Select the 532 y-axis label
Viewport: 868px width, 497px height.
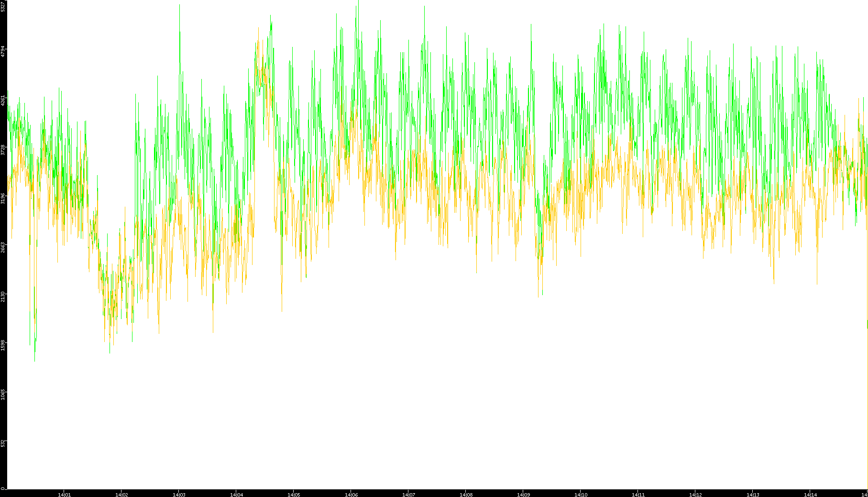3,443
